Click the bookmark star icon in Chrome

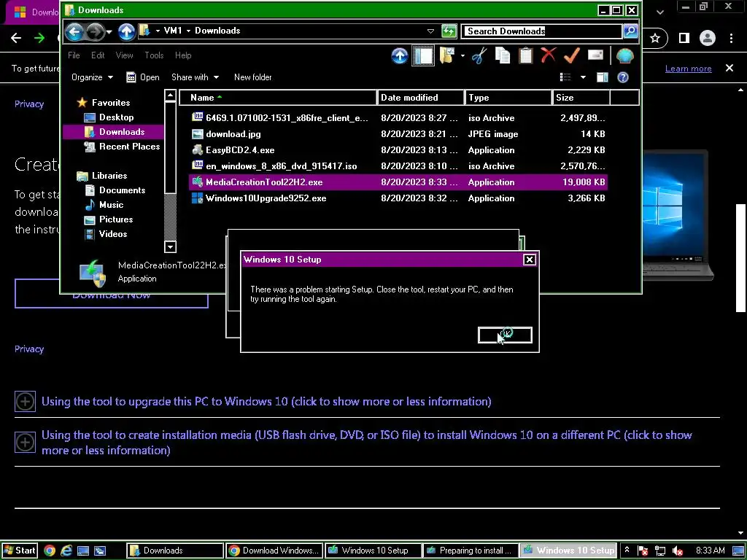click(x=655, y=38)
